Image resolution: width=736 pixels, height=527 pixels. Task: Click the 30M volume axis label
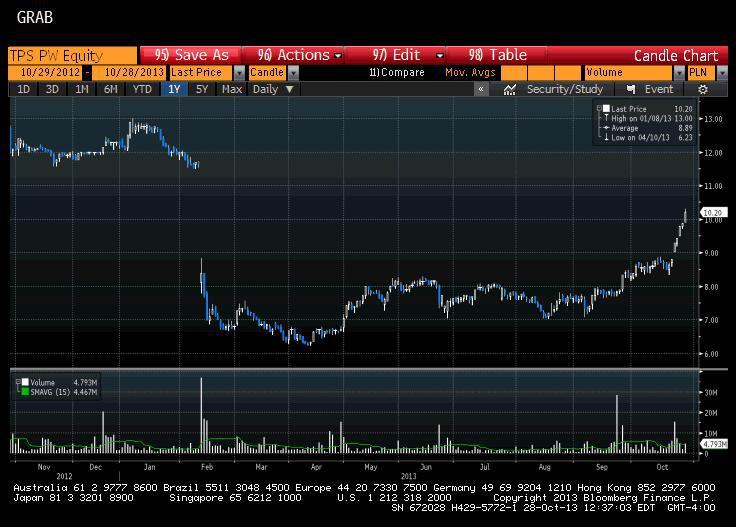pos(711,392)
